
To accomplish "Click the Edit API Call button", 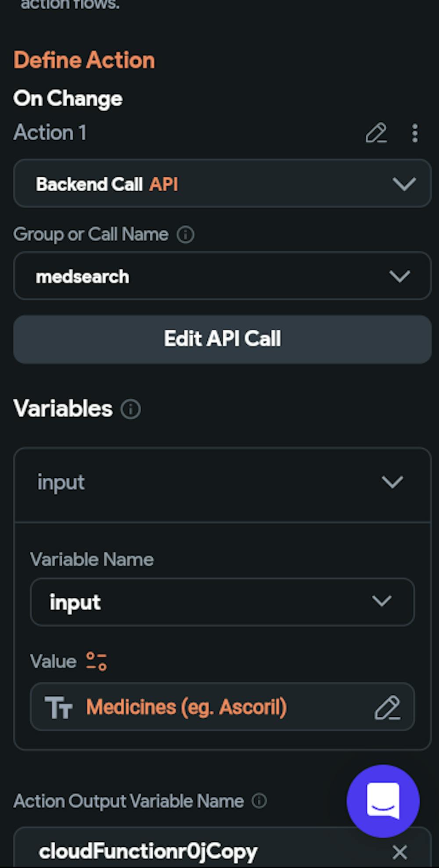I will [222, 339].
